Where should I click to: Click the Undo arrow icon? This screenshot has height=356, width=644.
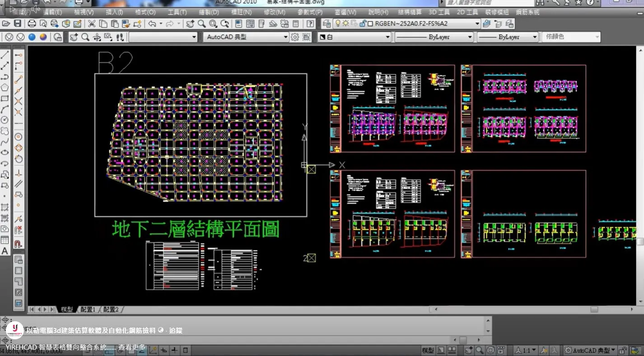point(152,23)
